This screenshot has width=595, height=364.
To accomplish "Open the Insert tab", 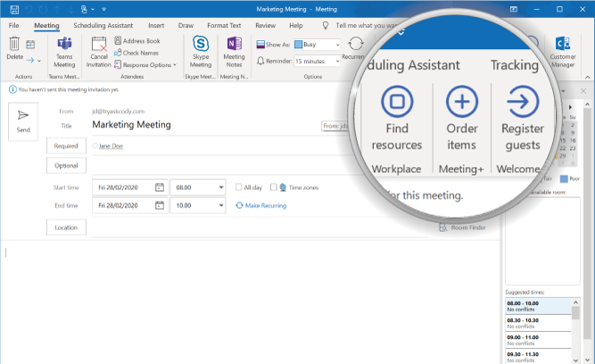I will pos(156,26).
